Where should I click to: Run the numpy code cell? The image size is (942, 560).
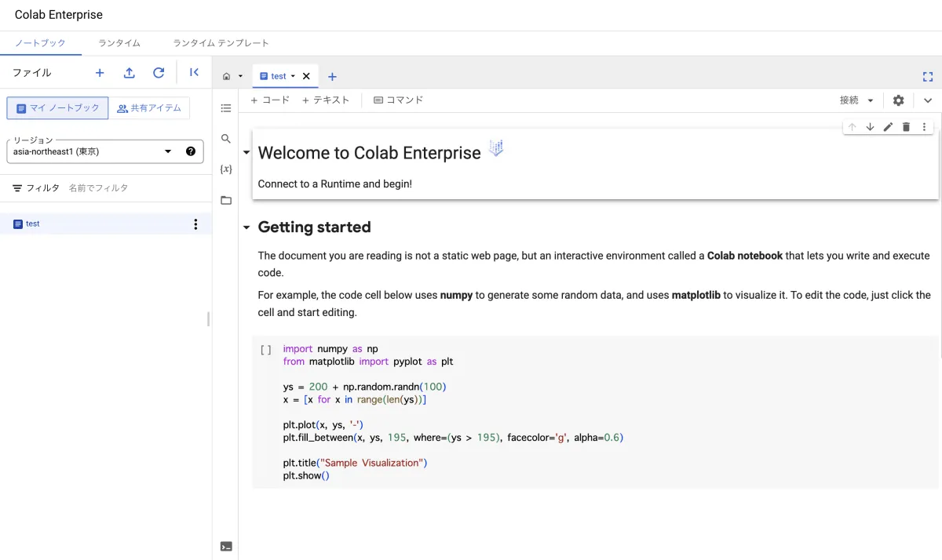point(266,351)
